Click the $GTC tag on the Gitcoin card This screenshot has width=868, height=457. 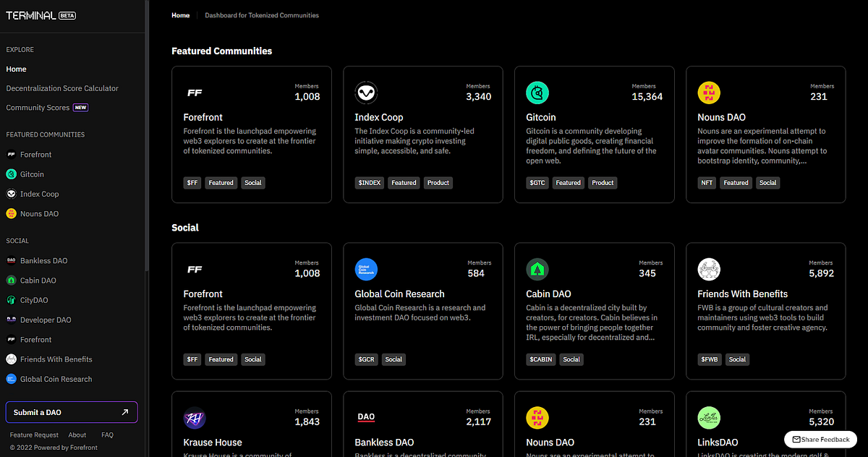click(x=537, y=182)
